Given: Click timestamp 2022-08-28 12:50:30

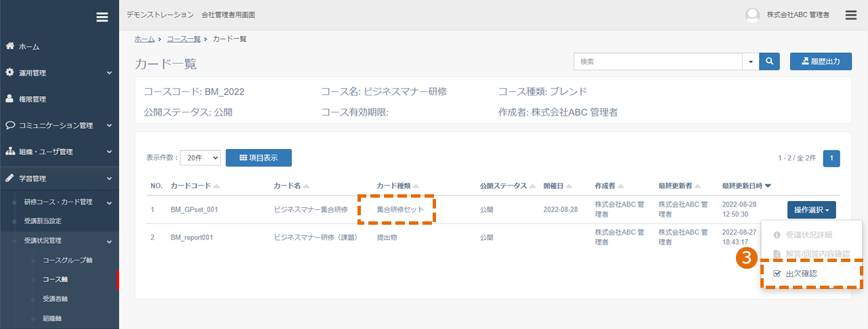Looking at the screenshot, I should click(740, 209).
